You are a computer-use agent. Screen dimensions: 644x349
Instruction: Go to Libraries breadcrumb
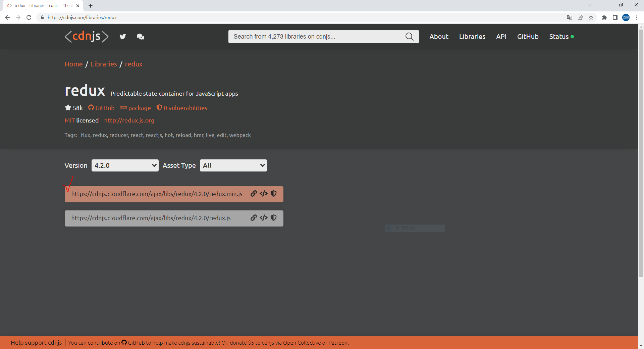[104, 64]
